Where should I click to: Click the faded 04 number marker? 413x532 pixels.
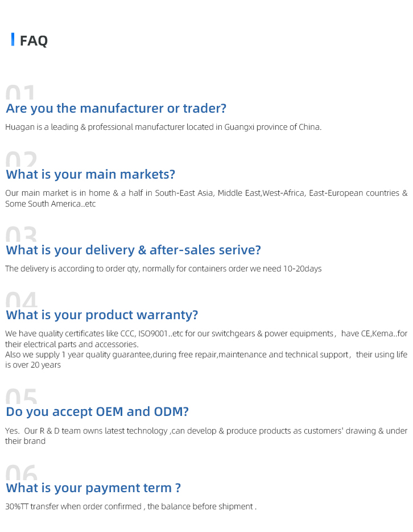[21, 300]
